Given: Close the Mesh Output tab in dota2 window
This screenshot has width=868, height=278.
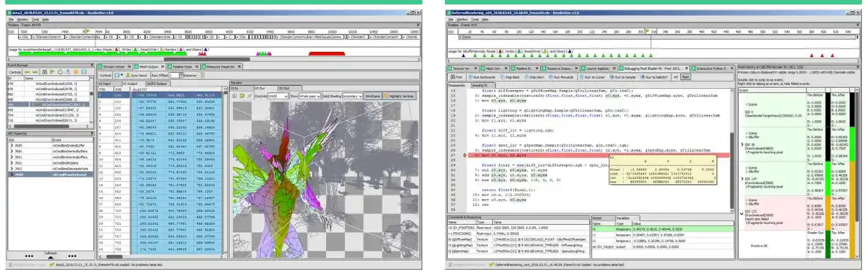Looking at the screenshot, I should pyautogui.click(x=162, y=66).
